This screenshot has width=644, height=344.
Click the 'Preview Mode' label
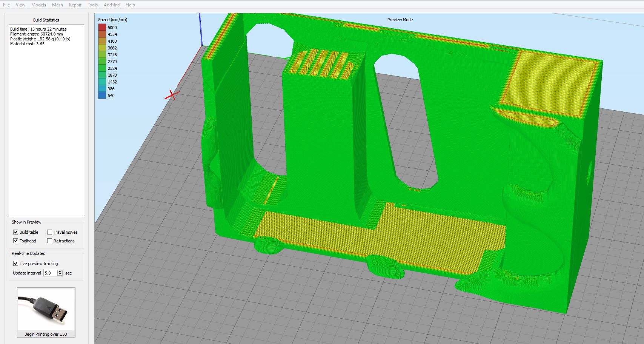click(x=400, y=20)
